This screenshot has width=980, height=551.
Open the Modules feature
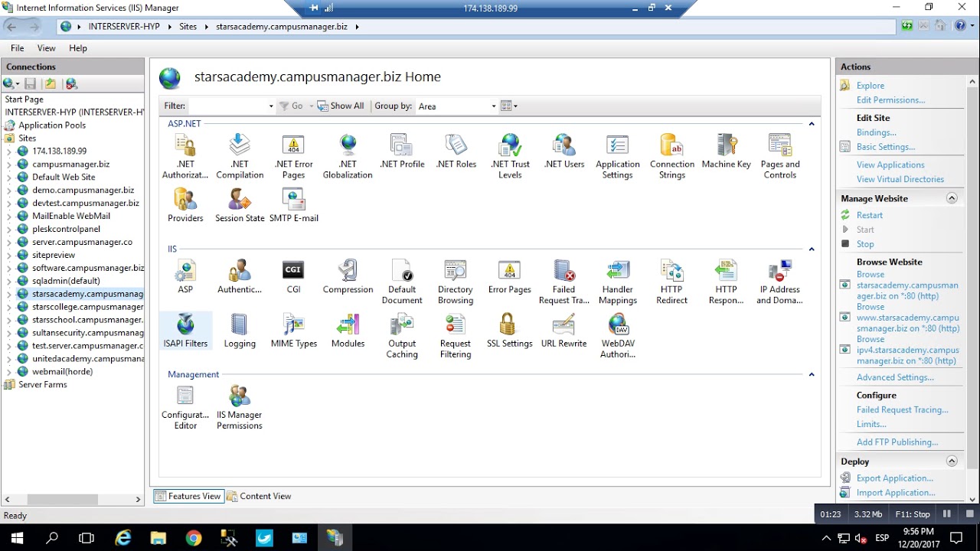348,330
